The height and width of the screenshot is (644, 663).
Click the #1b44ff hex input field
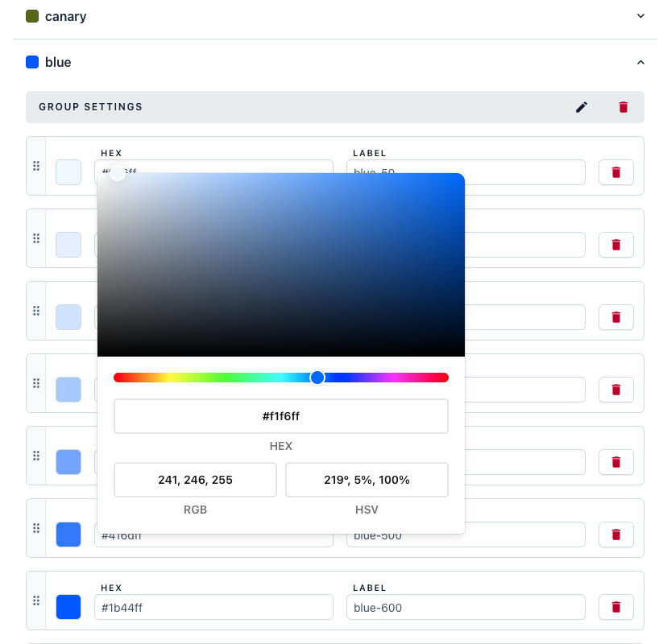click(x=214, y=607)
